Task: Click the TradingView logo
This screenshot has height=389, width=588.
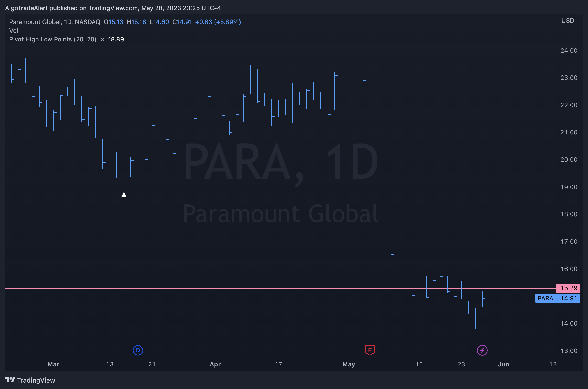Action: coord(10,380)
